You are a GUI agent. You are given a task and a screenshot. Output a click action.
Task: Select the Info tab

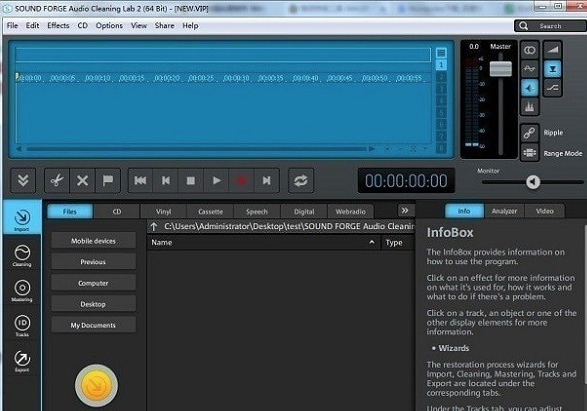[464, 211]
